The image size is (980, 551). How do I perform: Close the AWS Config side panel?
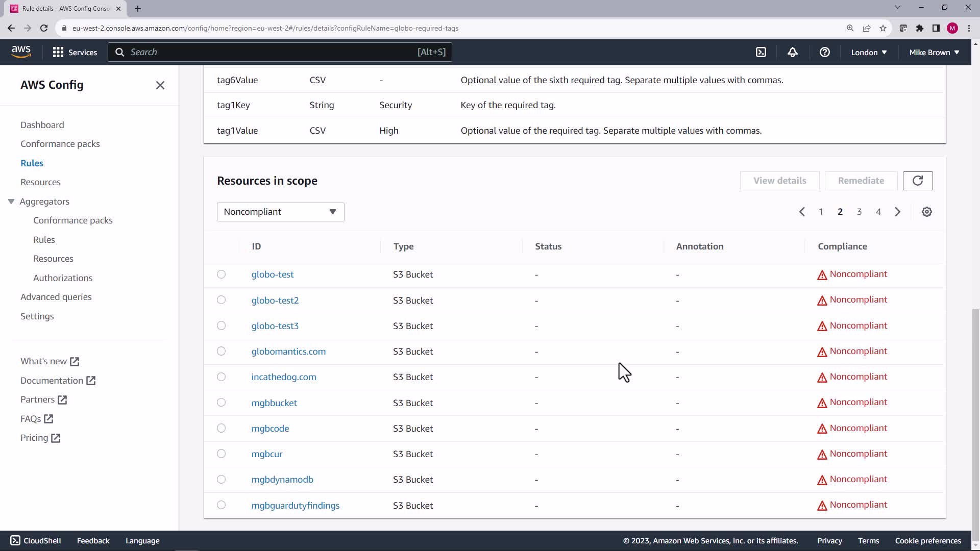tap(160, 85)
